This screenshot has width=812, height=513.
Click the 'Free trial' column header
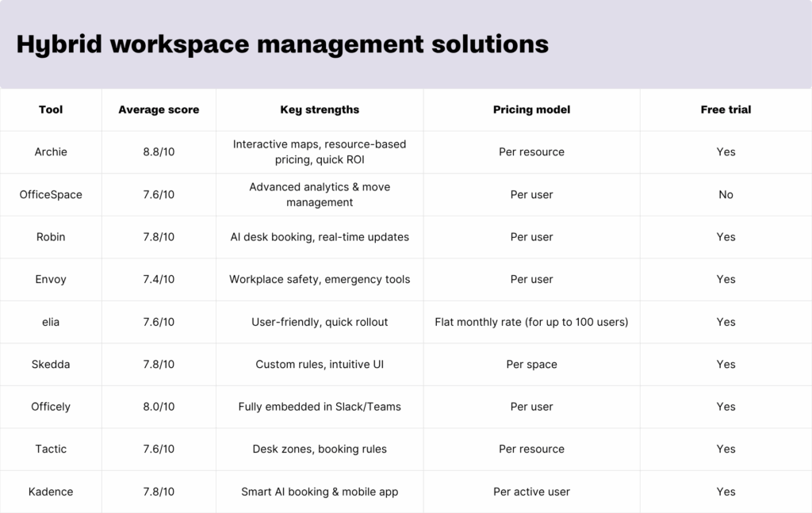tap(726, 109)
